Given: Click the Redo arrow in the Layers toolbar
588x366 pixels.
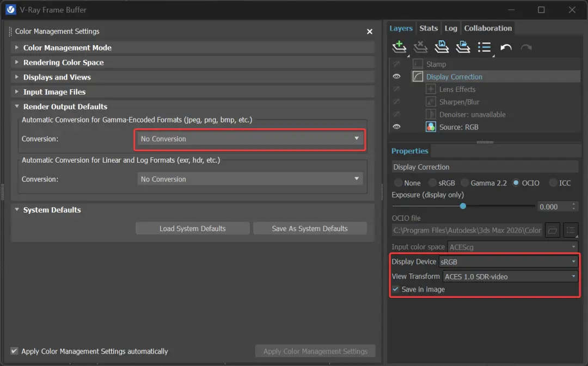Looking at the screenshot, I should tap(526, 47).
